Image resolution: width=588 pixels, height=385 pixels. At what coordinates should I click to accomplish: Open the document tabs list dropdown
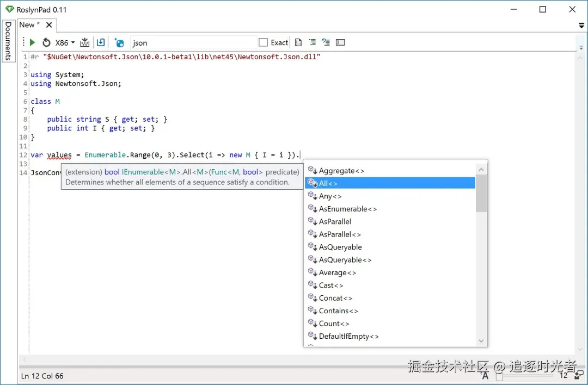point(581,26)
